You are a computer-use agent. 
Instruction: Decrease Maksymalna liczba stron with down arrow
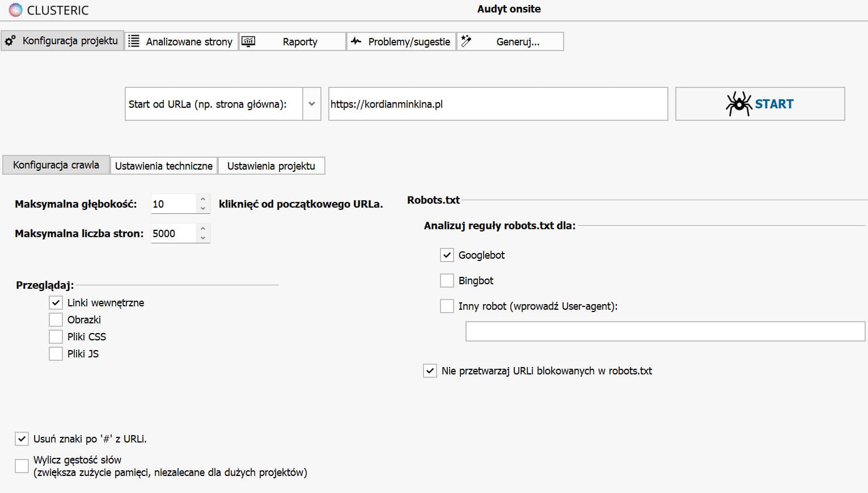pyautogui.click(x=203, y=238)
